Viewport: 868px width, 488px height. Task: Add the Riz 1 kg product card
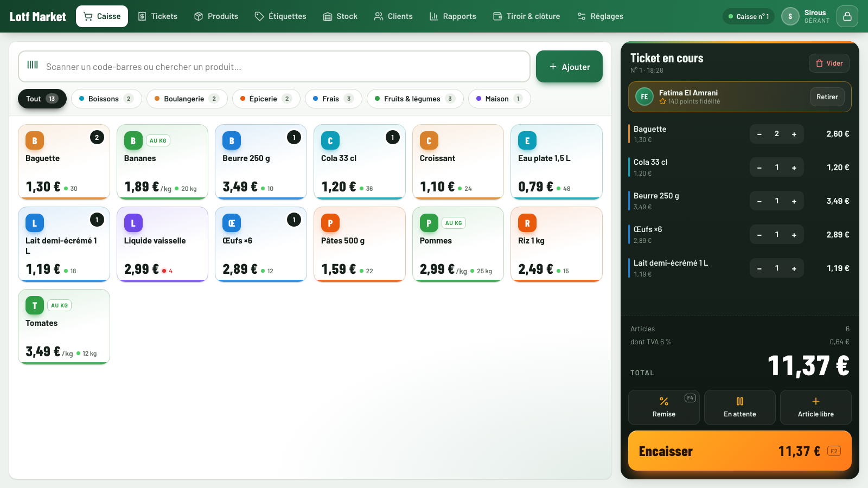coord(557,245)
